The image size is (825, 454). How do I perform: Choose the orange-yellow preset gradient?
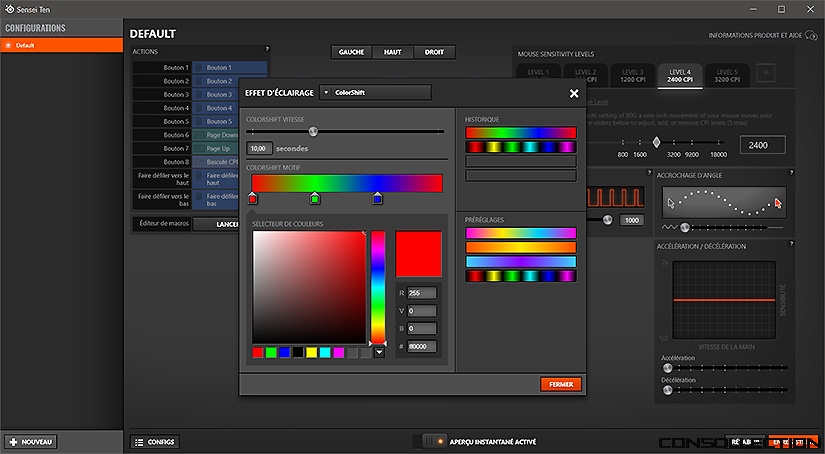[x=520, y=247]
